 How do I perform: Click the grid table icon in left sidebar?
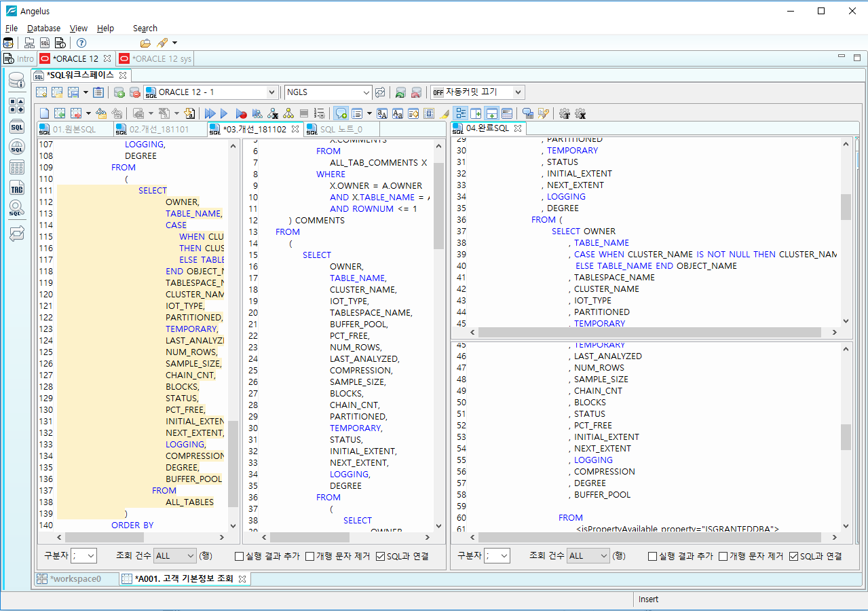(16, 168)
